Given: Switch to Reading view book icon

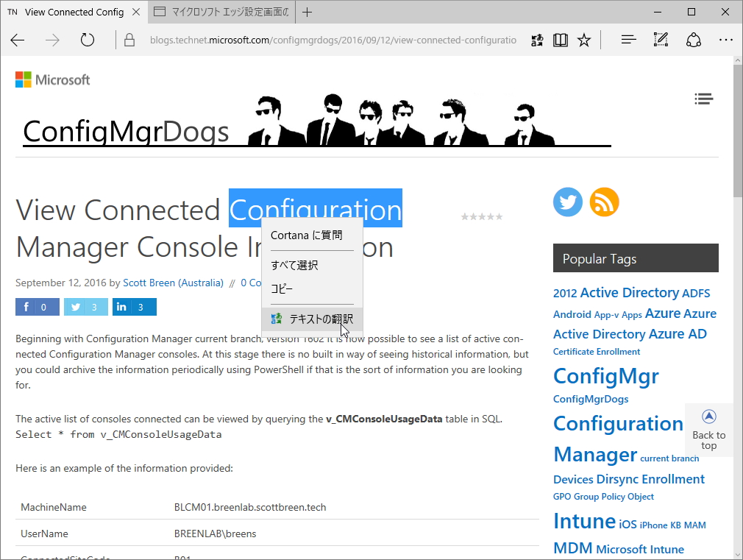Looking at the screenshot, I should tap(560, 40).
